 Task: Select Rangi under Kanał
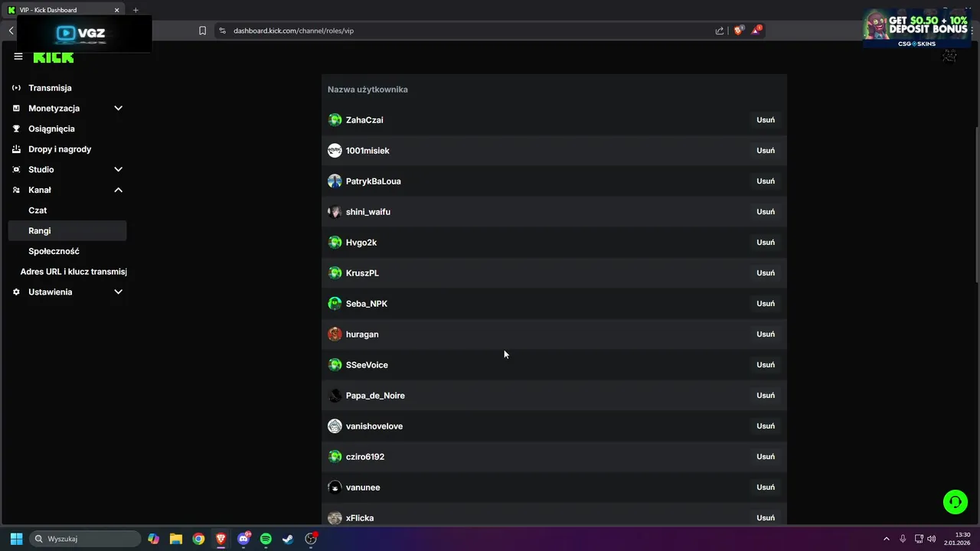pyautogui.click(x=67, y=230)
